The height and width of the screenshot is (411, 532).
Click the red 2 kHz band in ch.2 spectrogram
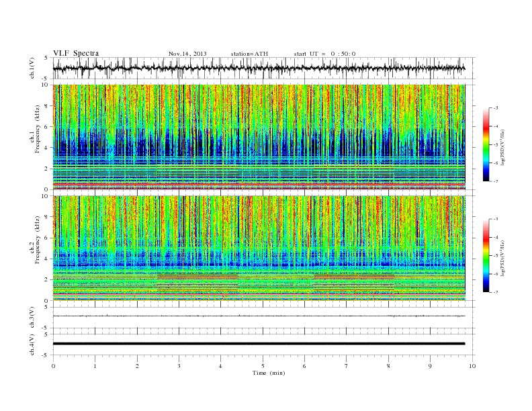197,277
